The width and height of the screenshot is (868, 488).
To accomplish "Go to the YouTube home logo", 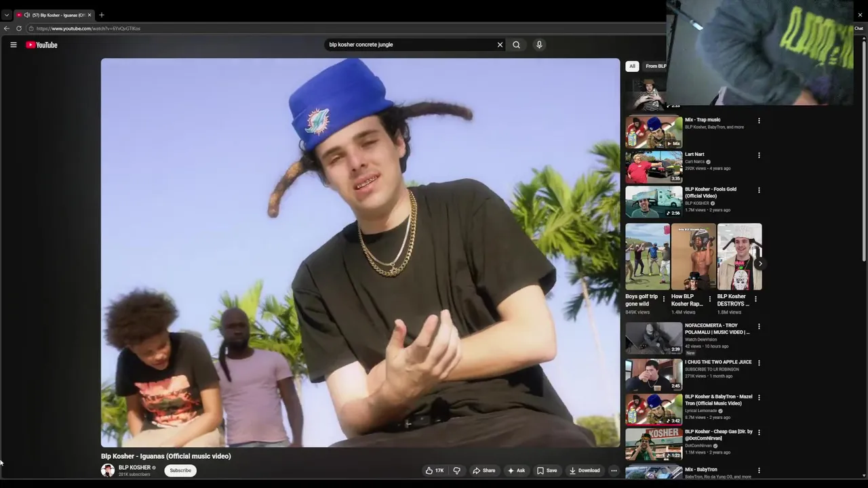I will click(x=41, y=45).
